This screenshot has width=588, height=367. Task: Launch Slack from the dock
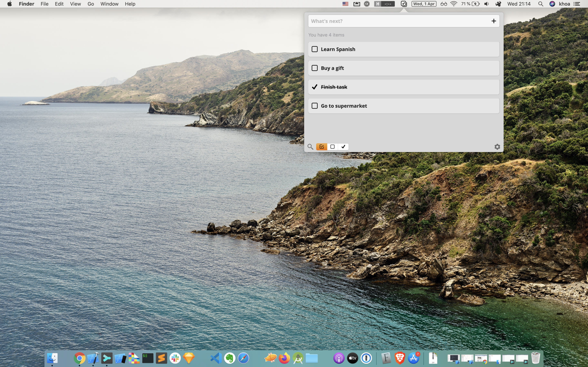175,358
